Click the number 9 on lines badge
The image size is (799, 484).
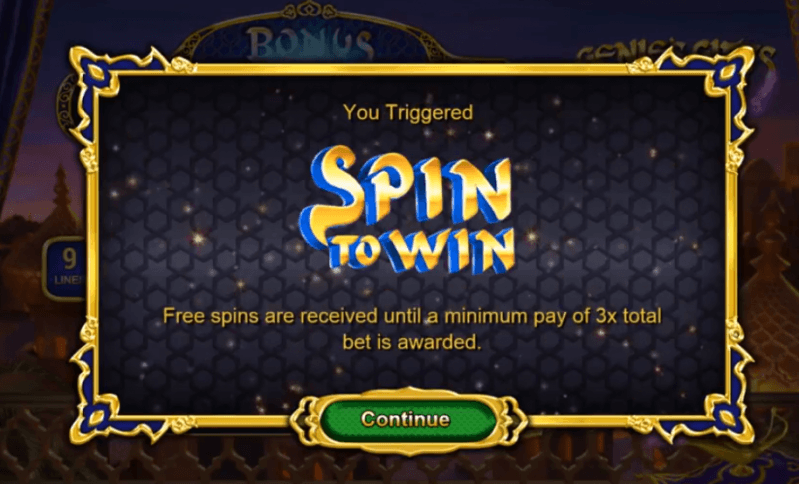click(70, 259)
